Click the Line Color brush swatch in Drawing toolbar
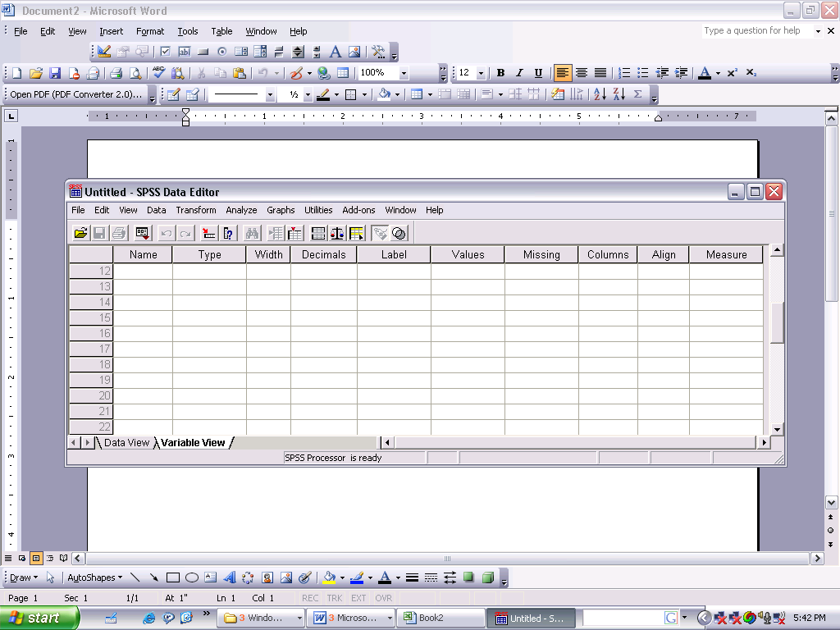 [x=357, y=577]
